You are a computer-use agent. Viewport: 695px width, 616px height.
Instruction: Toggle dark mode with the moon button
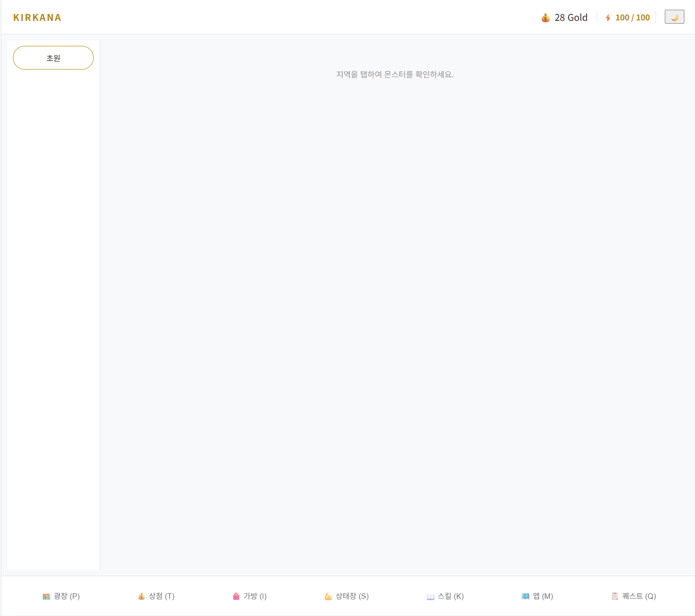tap(674, 17)
